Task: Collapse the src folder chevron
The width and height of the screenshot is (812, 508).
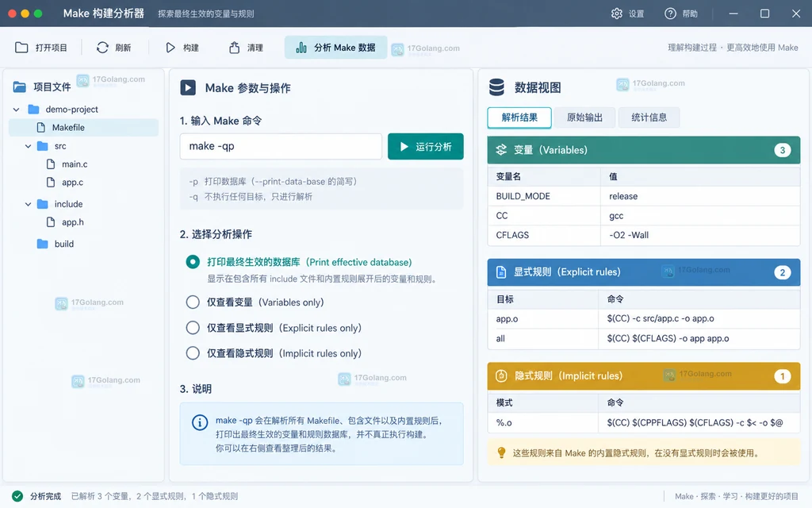Action: coord(28,147)
